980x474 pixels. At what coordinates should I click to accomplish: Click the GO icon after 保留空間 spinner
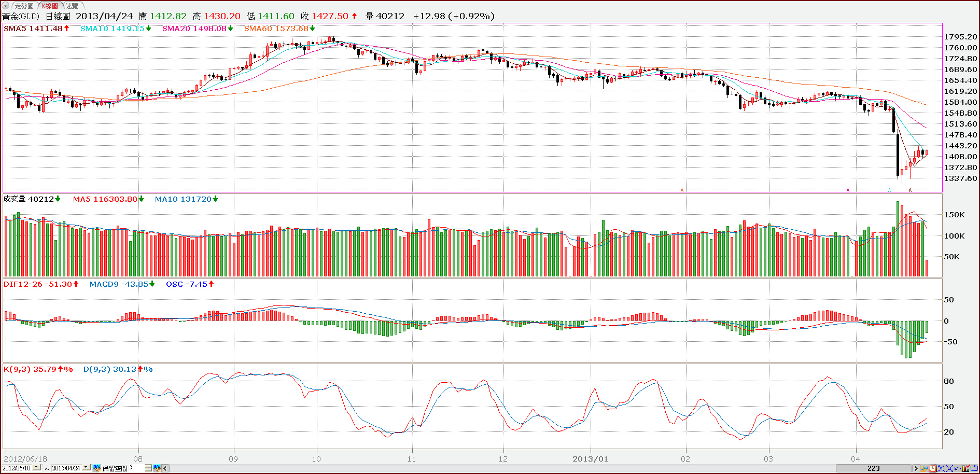[157, 468]
